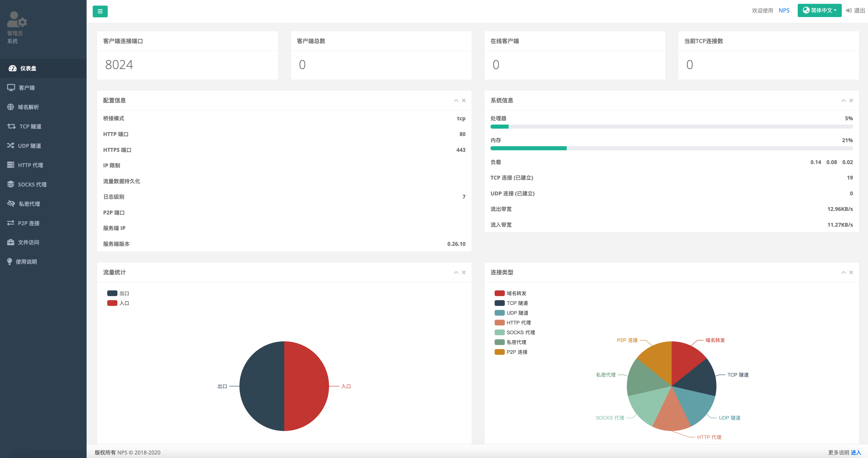
Task: Open the TCP 隧道 menu item
Action: [x=43, y=126]
